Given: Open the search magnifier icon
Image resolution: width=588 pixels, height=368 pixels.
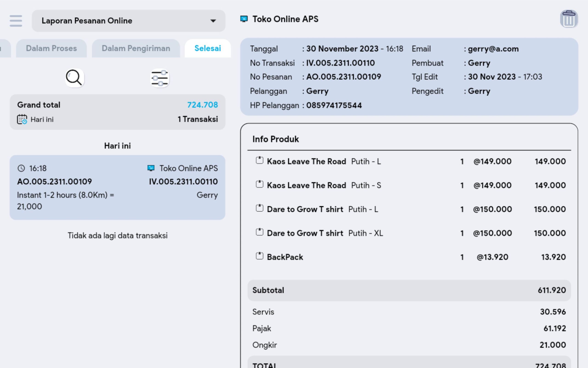Looking at the screenshot, I should tap(74, 78).
